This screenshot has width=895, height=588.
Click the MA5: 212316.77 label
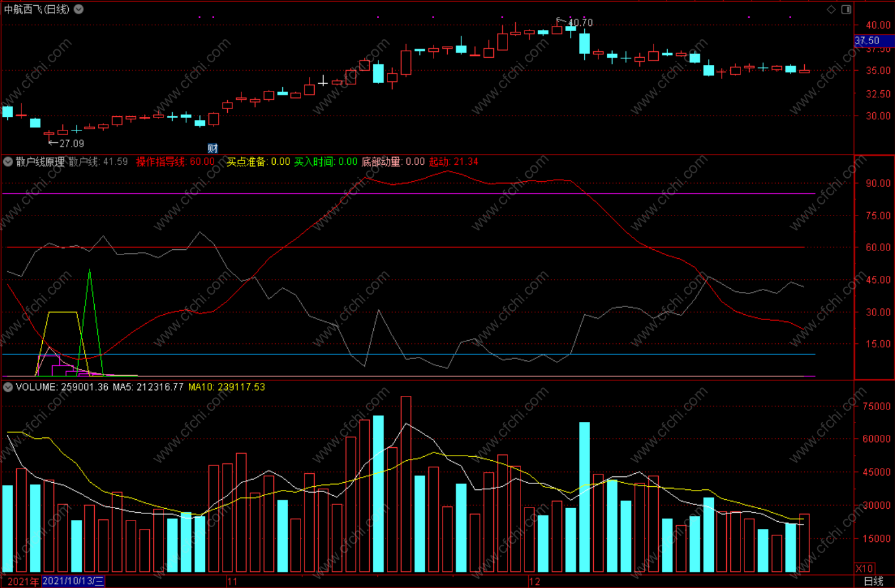(x=148, y=387)
